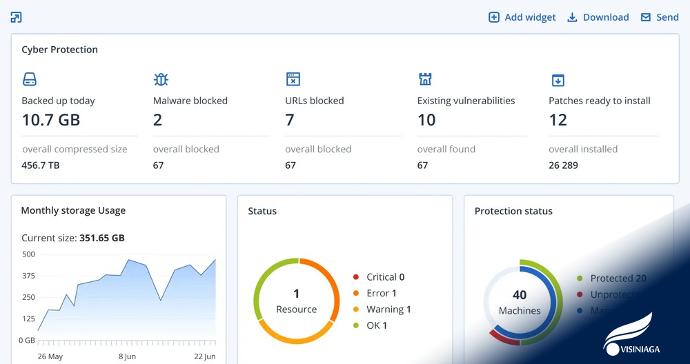Select the Cyber Protection widget title
The height and width of the screenshot is (364, 690).
tap(59, 49)
